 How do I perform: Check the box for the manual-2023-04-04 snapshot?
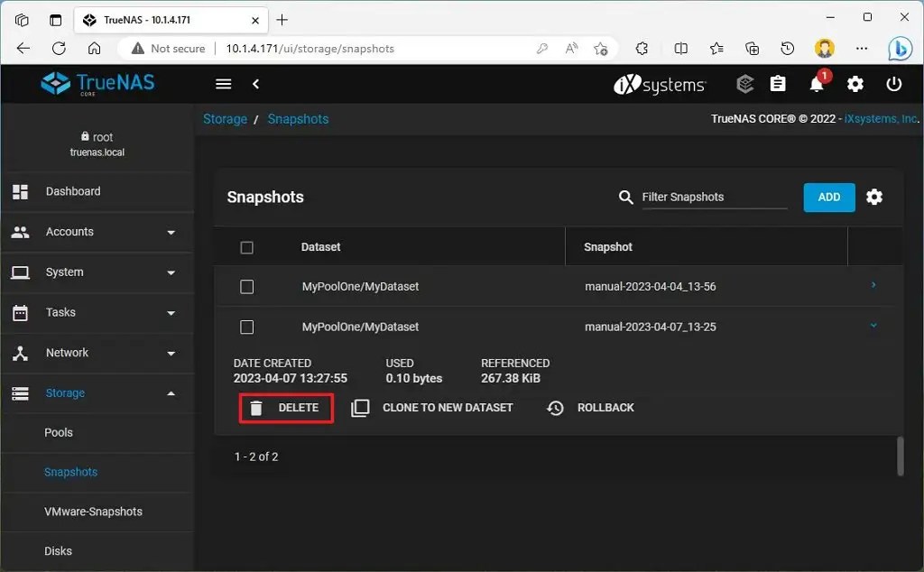pyautogui.click(x=246, y=286)
